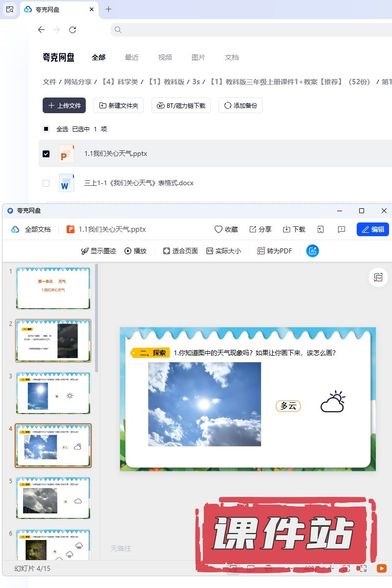Toggle the 全选 select-all checkbox
Screen dimensions: 392x588
(46, 129)
